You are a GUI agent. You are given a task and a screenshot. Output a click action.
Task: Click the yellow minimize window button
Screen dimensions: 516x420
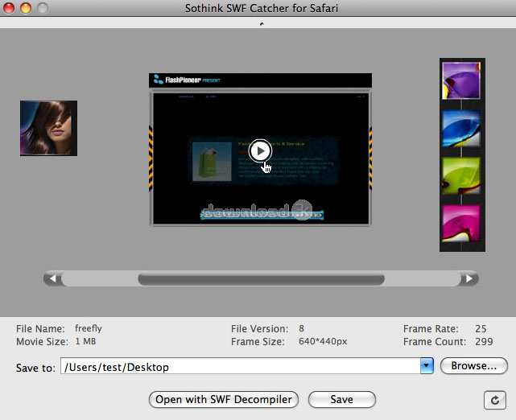pyautogui.click(x=26, y=8)
